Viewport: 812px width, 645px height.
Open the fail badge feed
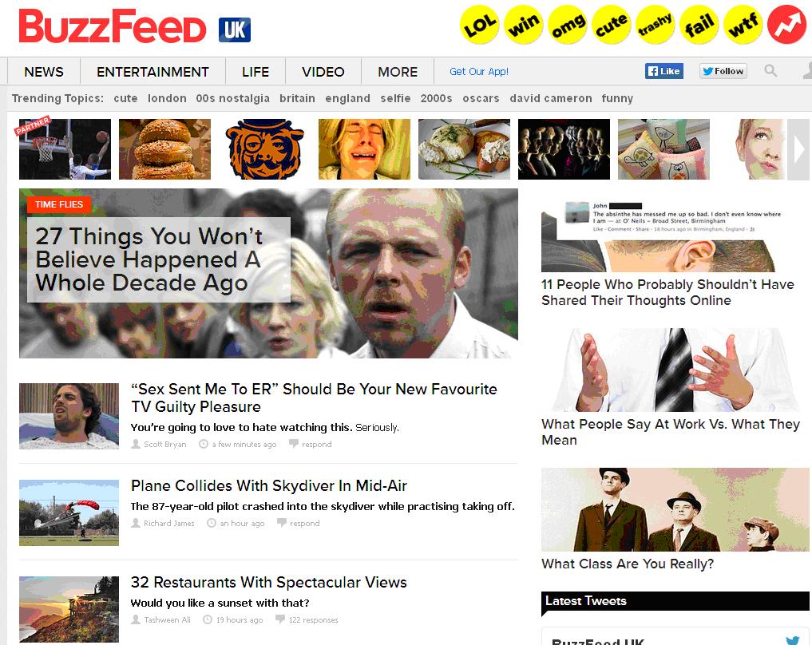point(699,24)
